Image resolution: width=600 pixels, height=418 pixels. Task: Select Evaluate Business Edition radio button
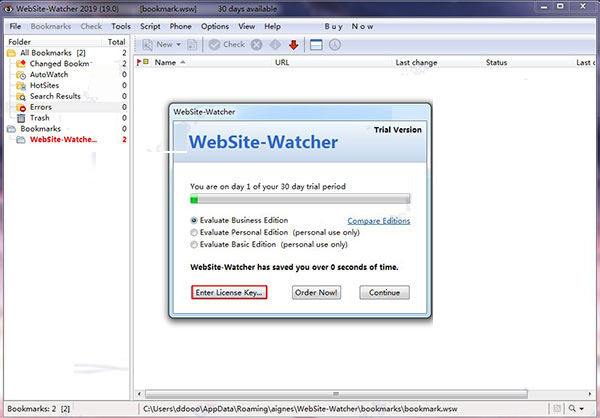[194, 220]
